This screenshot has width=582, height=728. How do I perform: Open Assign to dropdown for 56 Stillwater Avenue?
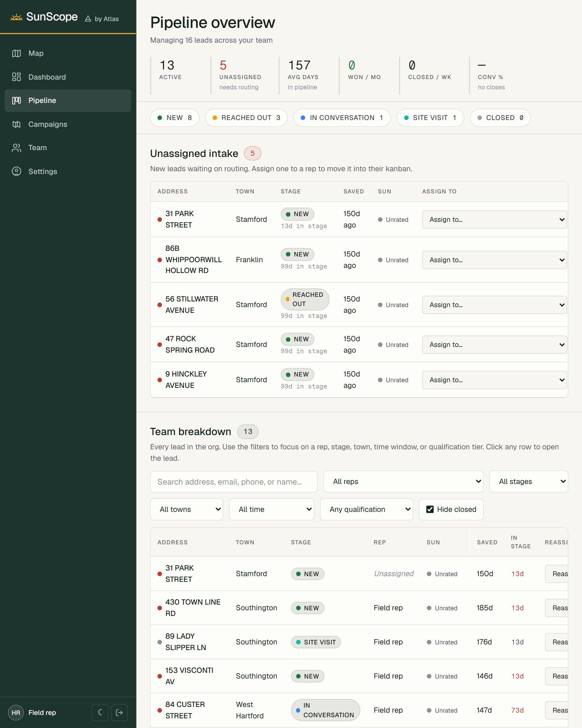495,305
